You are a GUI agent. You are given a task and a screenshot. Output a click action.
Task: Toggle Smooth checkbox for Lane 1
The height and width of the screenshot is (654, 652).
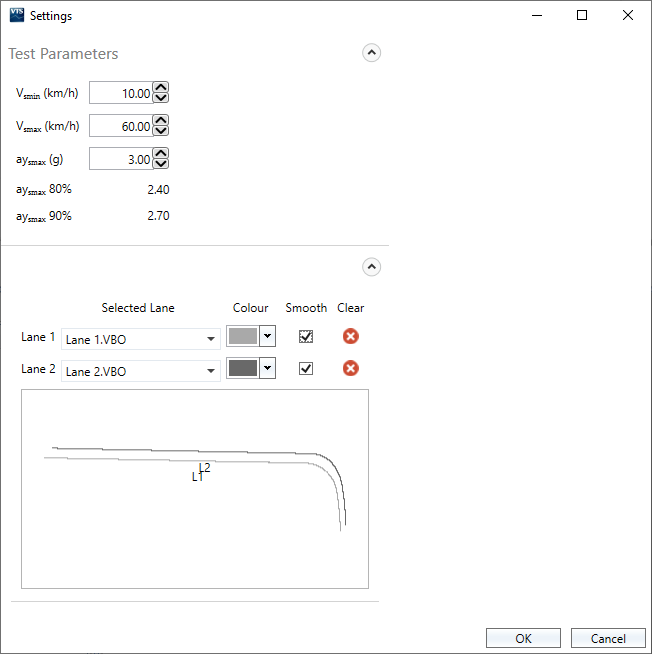[306, 337]
